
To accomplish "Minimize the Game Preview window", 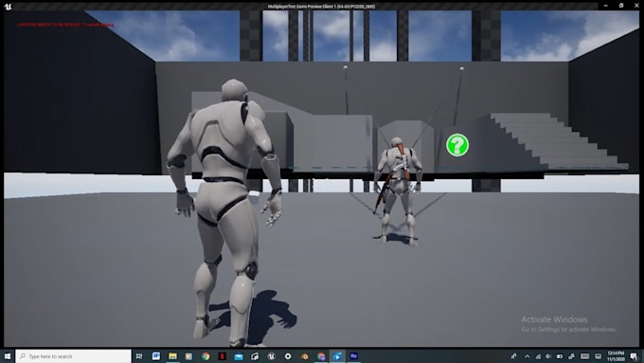I will 606,6.
